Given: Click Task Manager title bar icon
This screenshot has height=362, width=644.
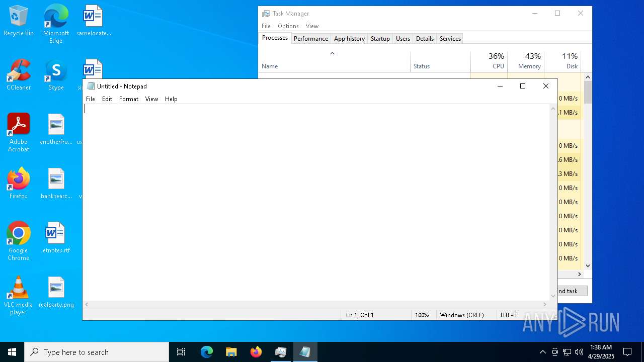Looking at the screenshot, I should (x=266, y=14).
